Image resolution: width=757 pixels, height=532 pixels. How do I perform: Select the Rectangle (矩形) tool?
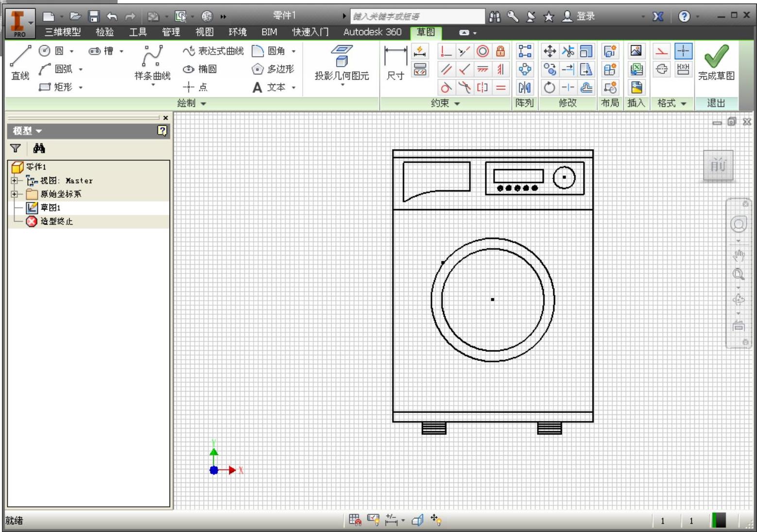55,87
